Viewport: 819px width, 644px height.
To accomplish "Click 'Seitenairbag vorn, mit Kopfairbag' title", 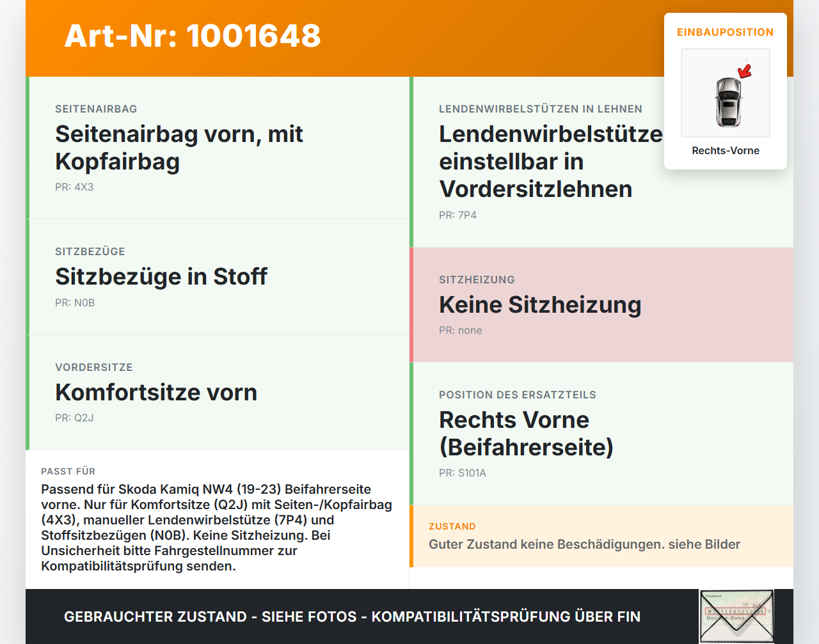I will pos(179,148).
